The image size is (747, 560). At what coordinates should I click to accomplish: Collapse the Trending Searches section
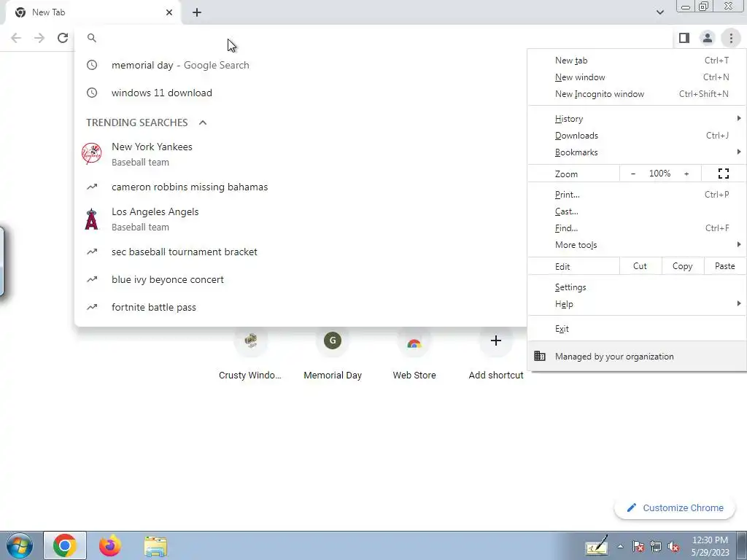pos(203,122)
